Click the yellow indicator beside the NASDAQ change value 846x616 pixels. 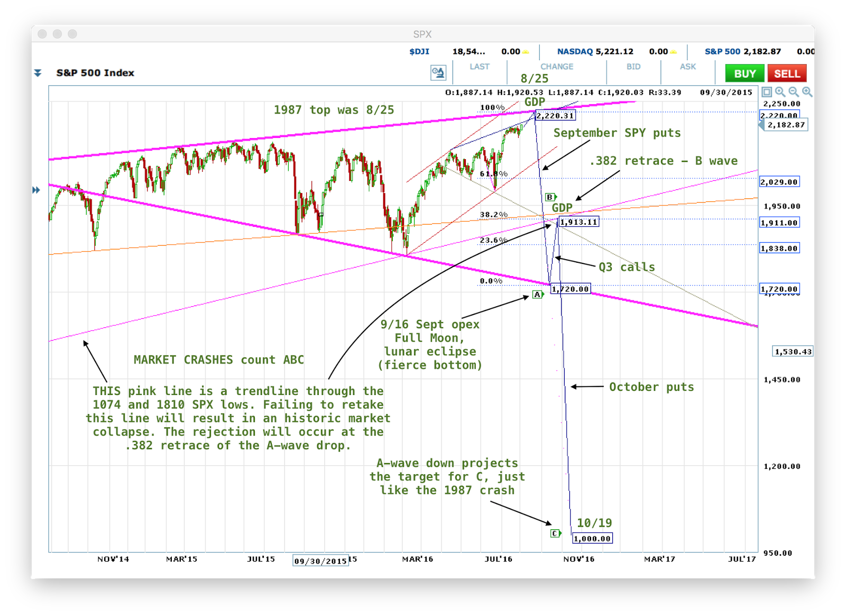[x=673, y=52]
